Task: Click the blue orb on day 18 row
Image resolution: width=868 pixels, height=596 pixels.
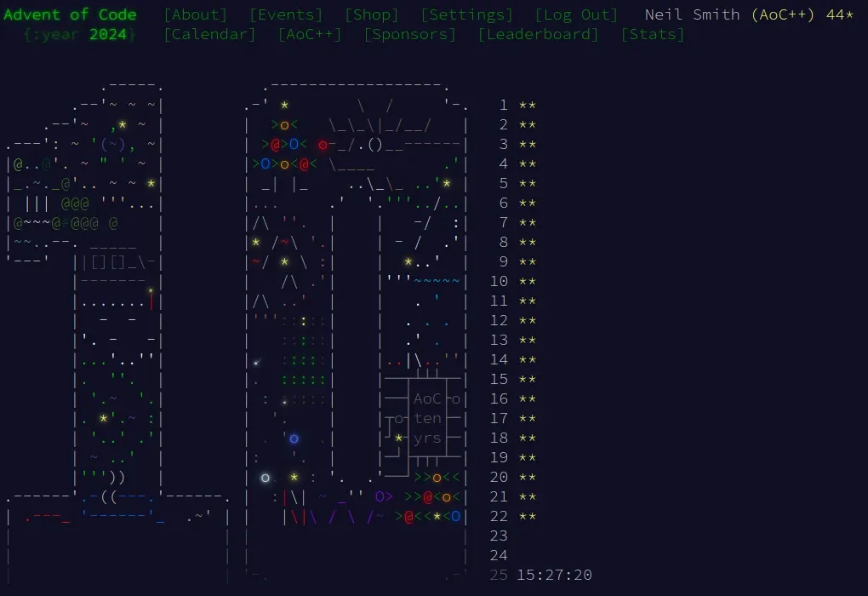Action: [292, 438]
